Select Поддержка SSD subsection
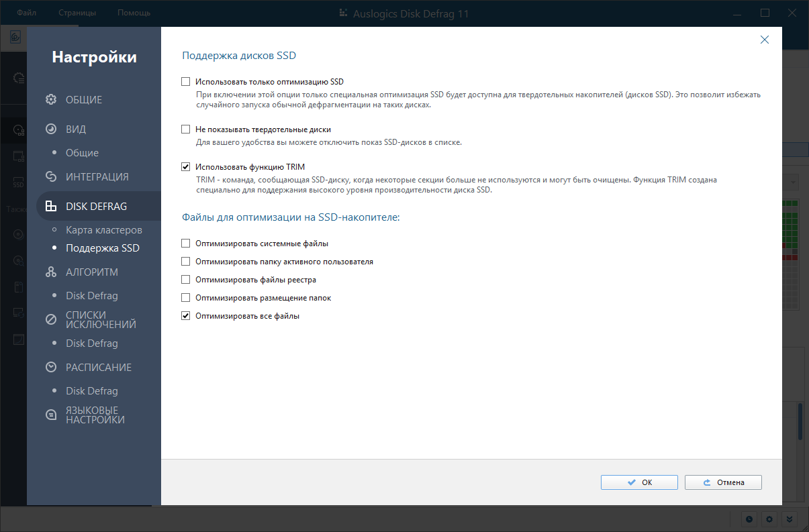 click(103, 248)
